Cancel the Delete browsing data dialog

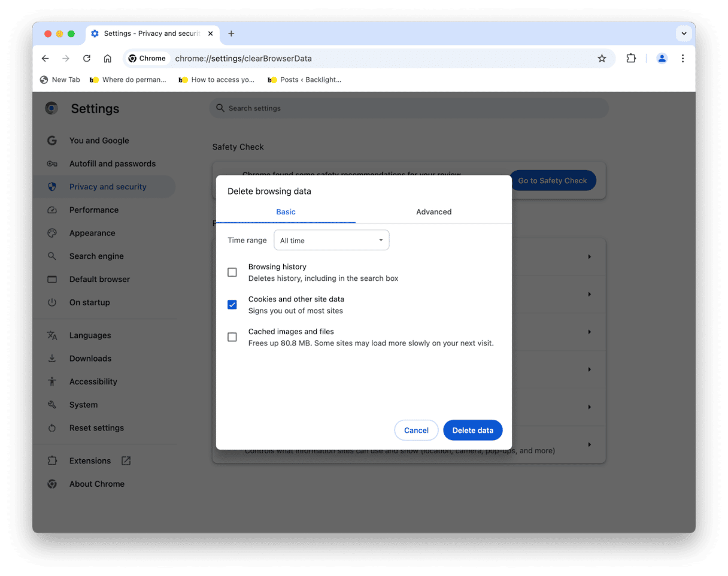(x=416, y=430)
